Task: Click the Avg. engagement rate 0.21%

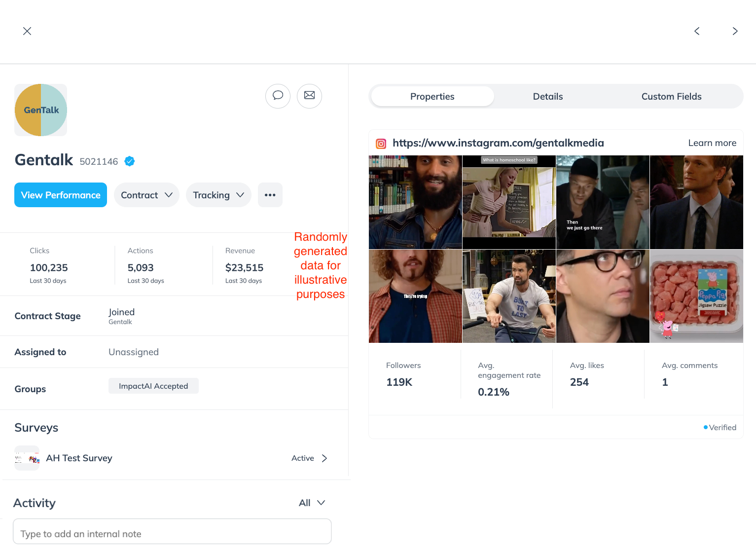Action: click(493, 392)
